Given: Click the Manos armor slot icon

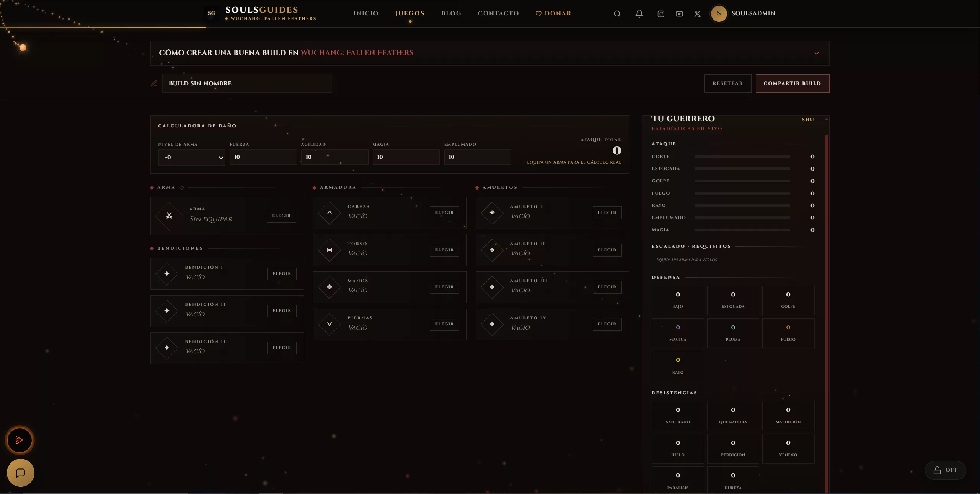Looking at the screenshot, I should [329, 287].
